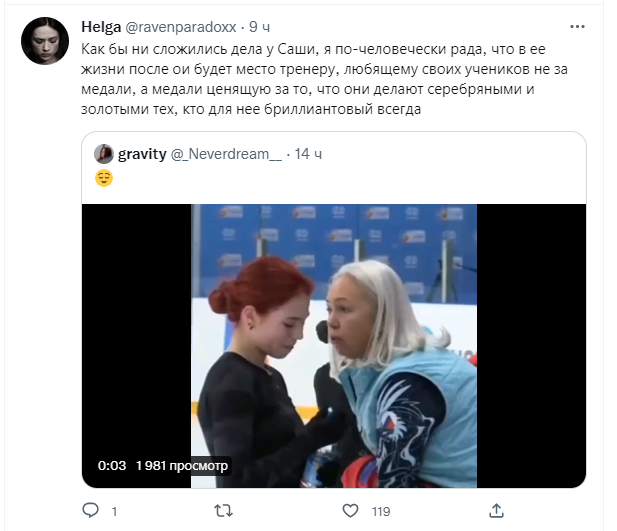This screenshot has height=531, width=617.
Task: Open gravity display name in quoted tweet
Action: point(142,154)
